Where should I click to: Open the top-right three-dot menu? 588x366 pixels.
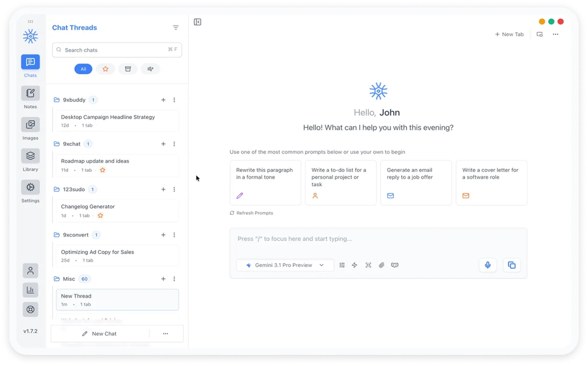(556, 34)
